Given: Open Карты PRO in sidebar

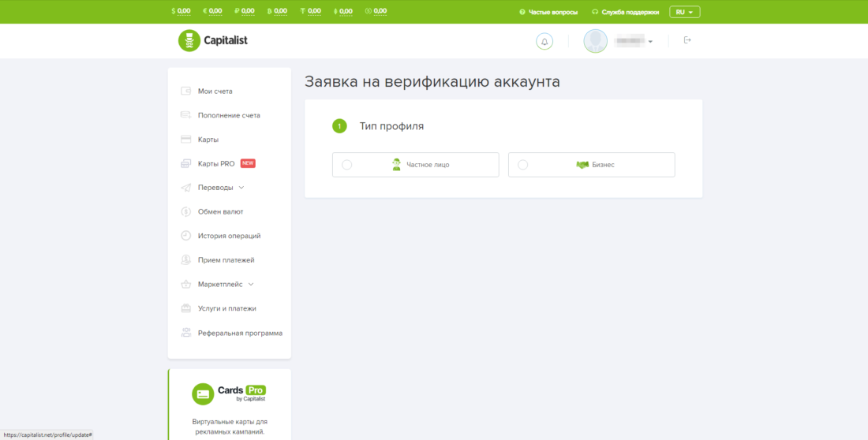Looking at the screenshot, I should pos(216,164).
